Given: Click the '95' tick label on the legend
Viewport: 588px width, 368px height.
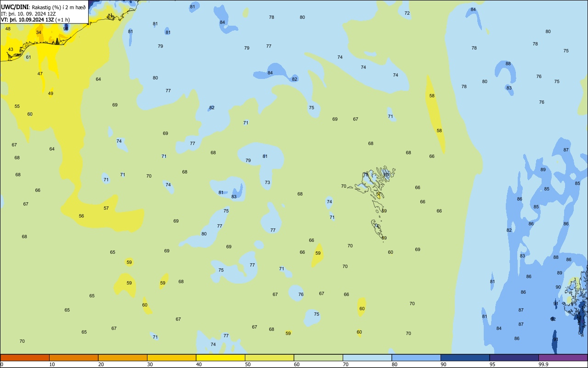Looking at the screenshot, I should click(x=492, y=364).
